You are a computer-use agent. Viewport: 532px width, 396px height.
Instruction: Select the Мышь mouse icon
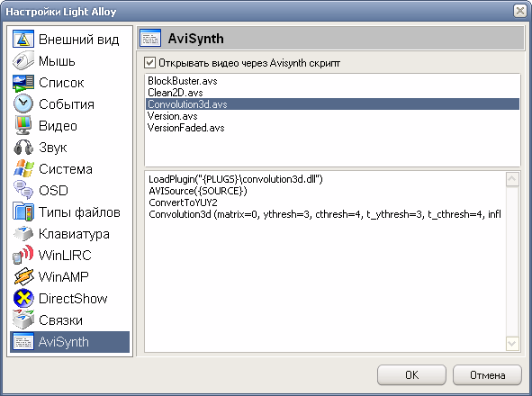23,60
